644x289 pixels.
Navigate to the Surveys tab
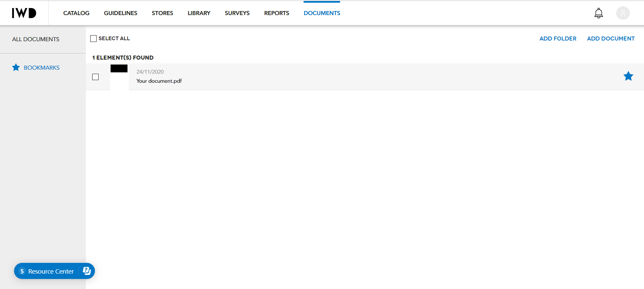coord(237,13)
